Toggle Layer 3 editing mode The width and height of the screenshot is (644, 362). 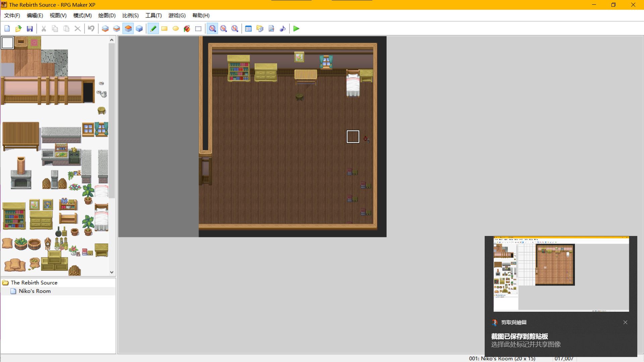tap(128, 28)
